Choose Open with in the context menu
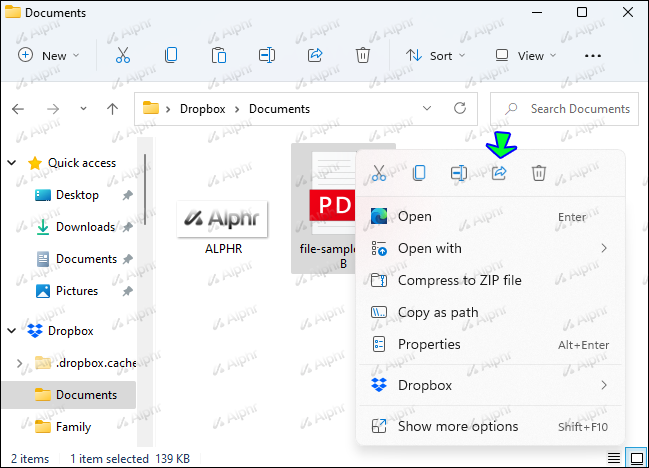The image size is (649, 468). 490,248
